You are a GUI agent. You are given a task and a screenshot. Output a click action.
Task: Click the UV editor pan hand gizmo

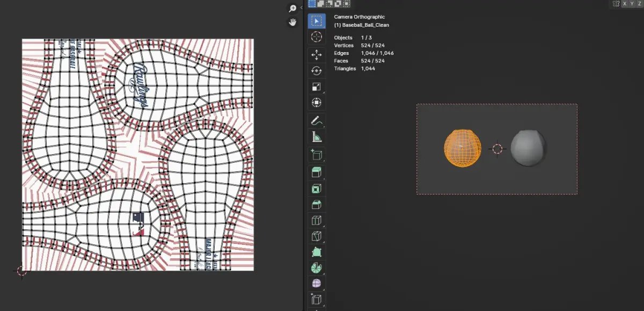(x=292, y=22)
